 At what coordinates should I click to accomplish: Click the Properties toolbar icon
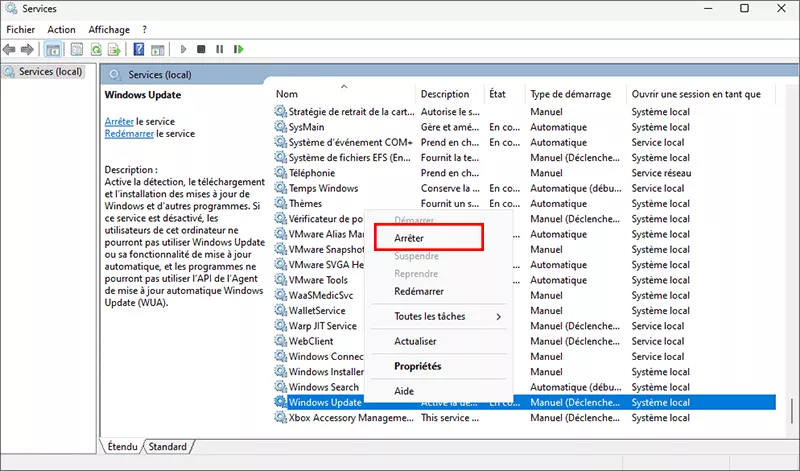click(77, 49)
